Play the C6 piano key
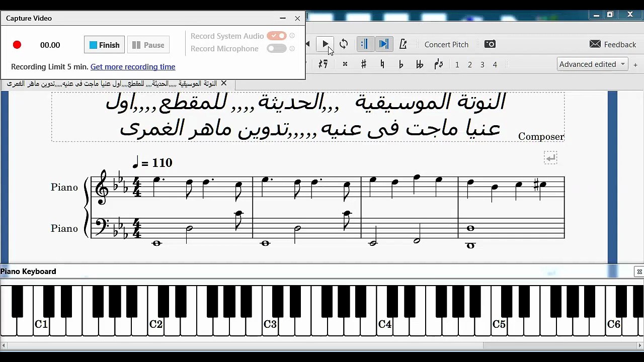Screen dimensions: 644x362 613,324
